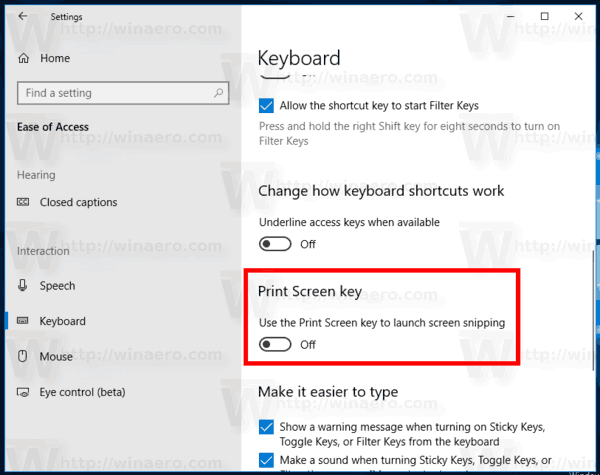Click the Eye control icon
Viewport: 600px width, 475px height.
(x=23, y=392)
